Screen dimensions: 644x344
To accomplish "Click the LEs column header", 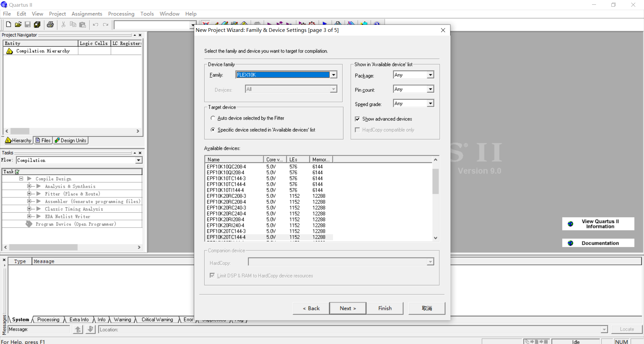I will point(298,160).
